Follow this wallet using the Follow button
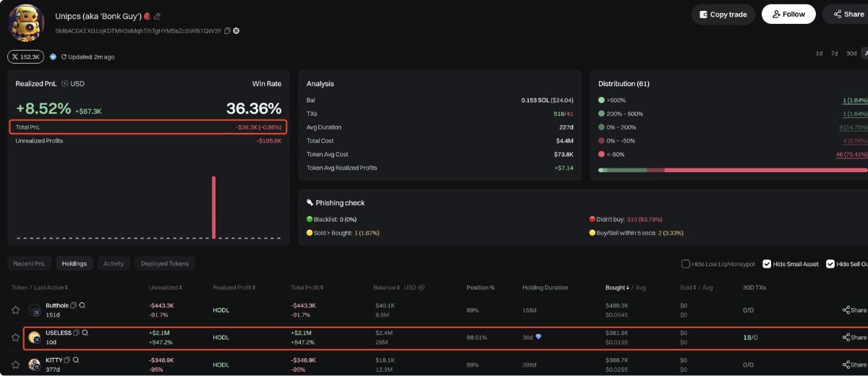Image resolution: width=868 pixels, height=376 pixels. click(788, 14)
